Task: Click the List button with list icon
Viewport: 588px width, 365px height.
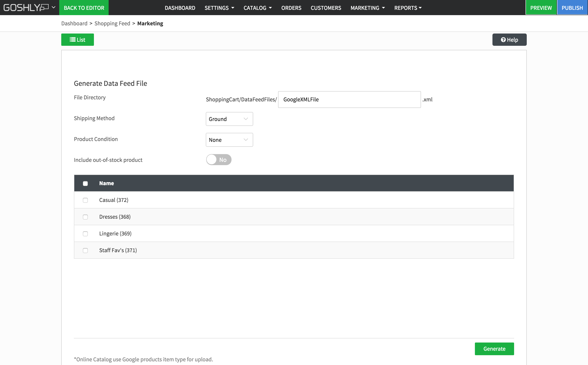Action: coord(77,40)
